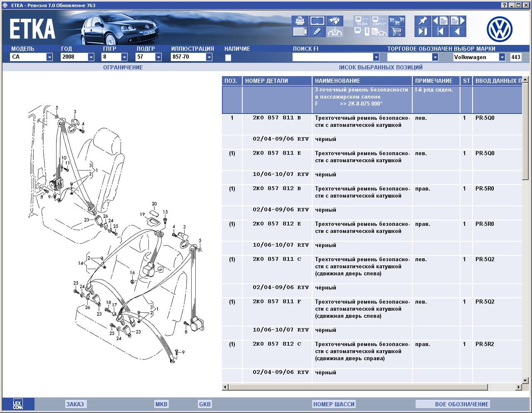Open the Иллюстрация dropdown 857-70

pyautogui.click(x=209, y=57)
